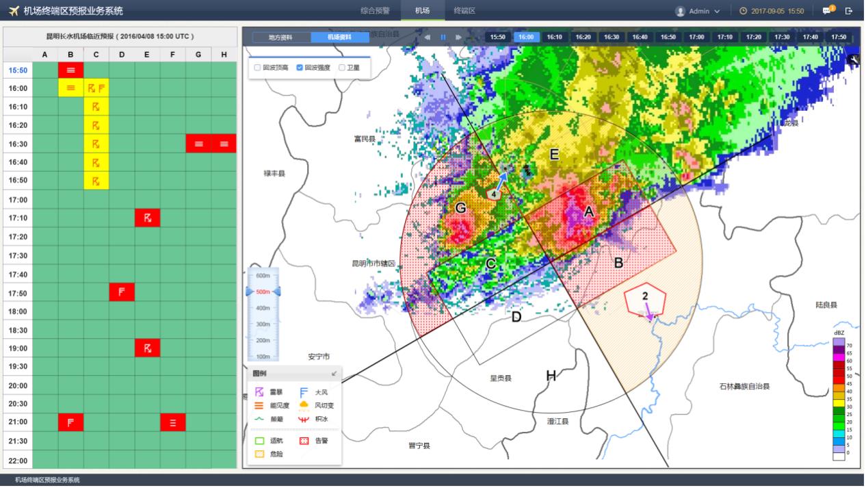Click wind warning icon at 17:50 column D

(x=122, y=292)
